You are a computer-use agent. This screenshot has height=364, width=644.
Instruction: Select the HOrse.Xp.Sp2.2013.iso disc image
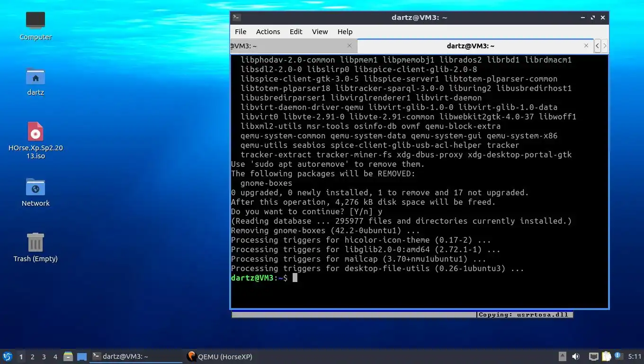(36, 140)
